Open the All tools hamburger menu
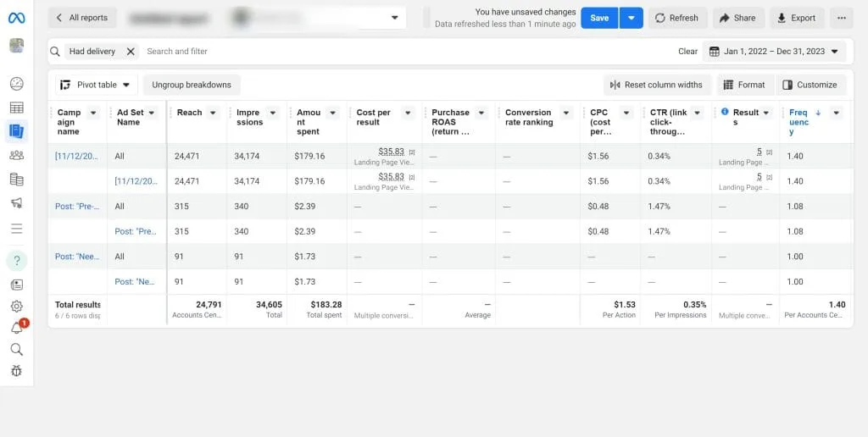Image resolution: width=868 pixels, height=437 pixels. pyautogui.click(x=17, y=229)
